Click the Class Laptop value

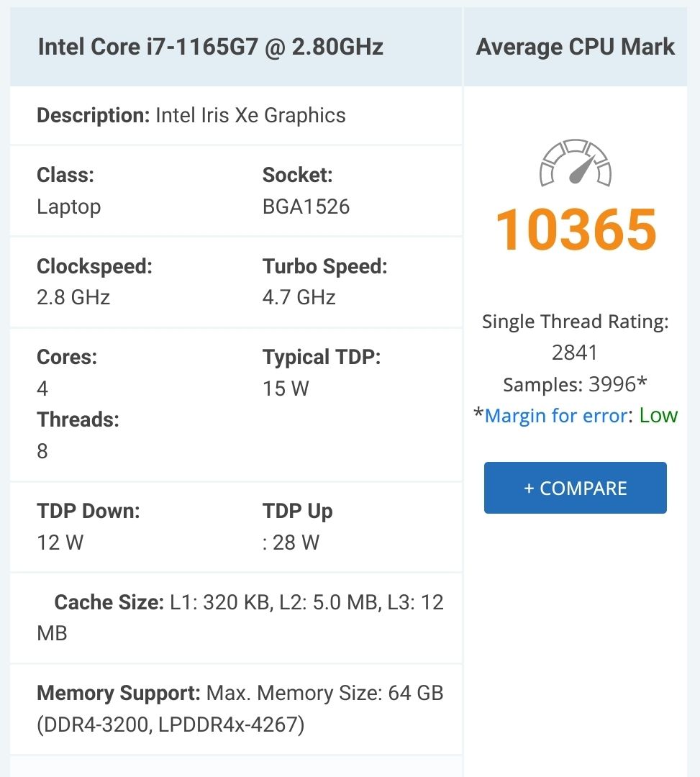(x=69, y=207)
